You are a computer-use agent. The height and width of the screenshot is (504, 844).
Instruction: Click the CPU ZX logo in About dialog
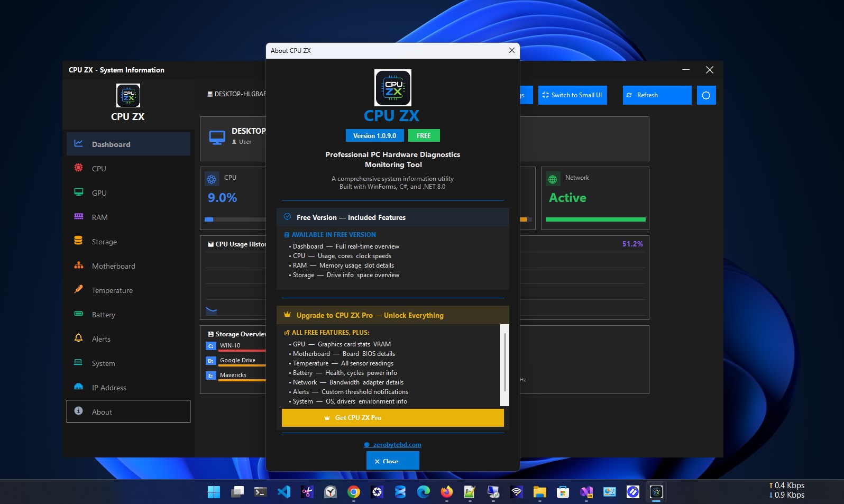pyautogui.click(x=393, y=88)
